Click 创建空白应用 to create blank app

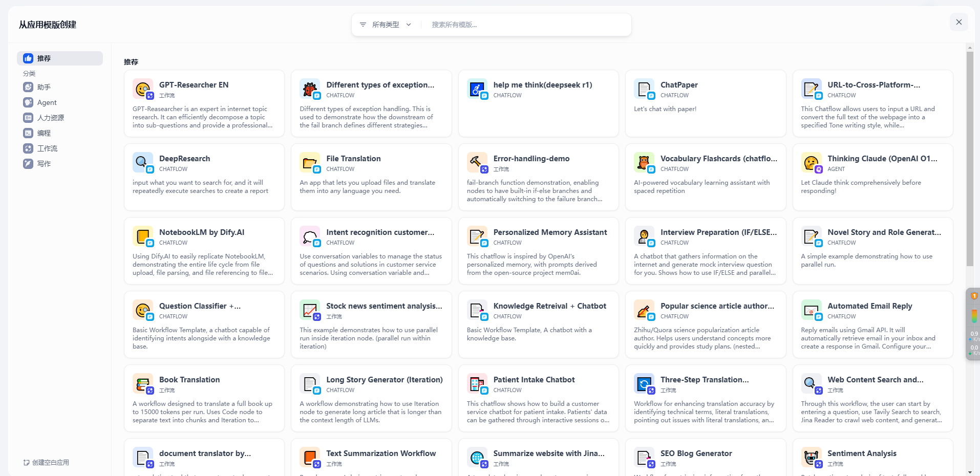(x=46, y=462)
